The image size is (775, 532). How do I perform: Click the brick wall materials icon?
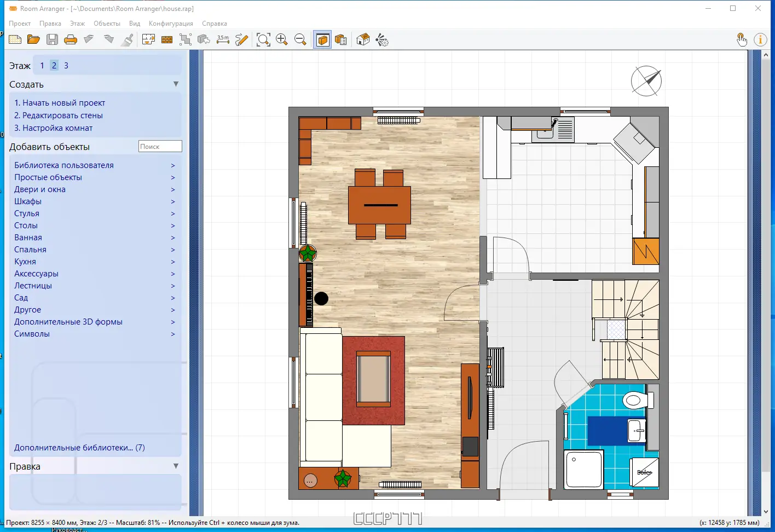(x=167, y=39)
